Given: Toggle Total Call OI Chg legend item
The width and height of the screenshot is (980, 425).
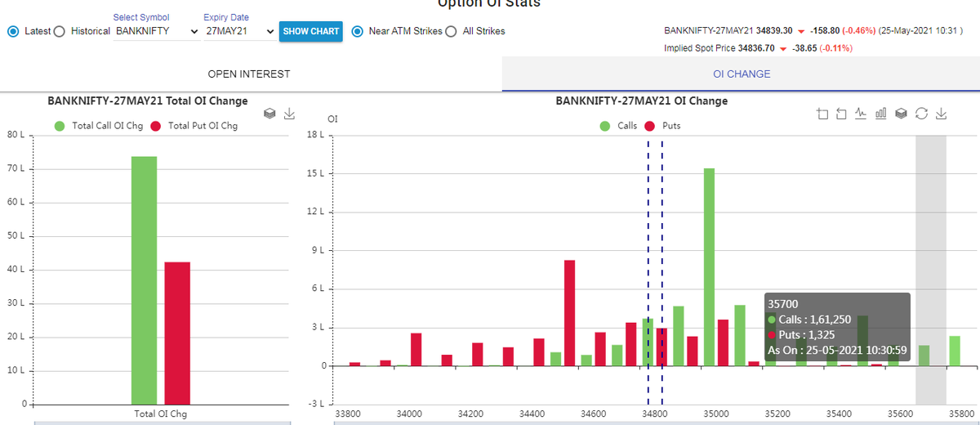Looking at the screenshot, I should tap(97, 126).
